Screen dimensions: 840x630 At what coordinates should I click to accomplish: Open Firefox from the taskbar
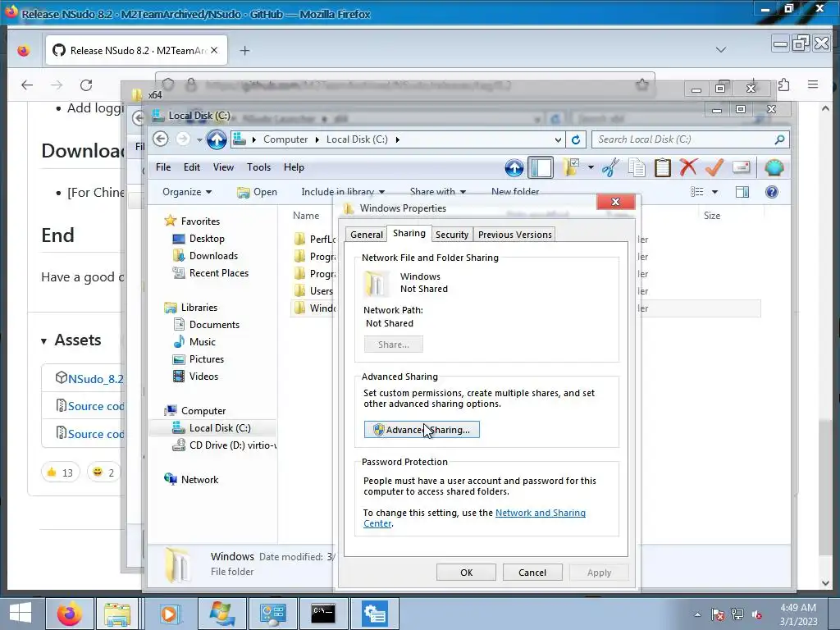tap(70, 614)
